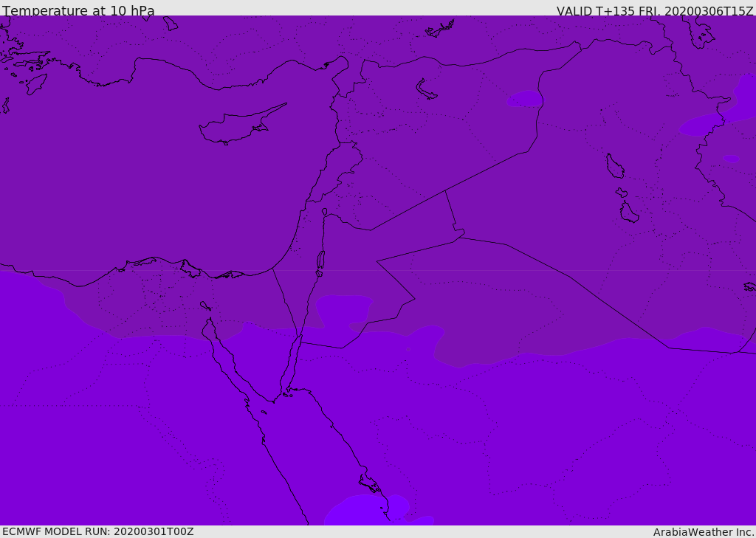Click the "Temperature at 10 hPa" title text
The height and width of the screenshot is (538, 756).
coord(78,10)
